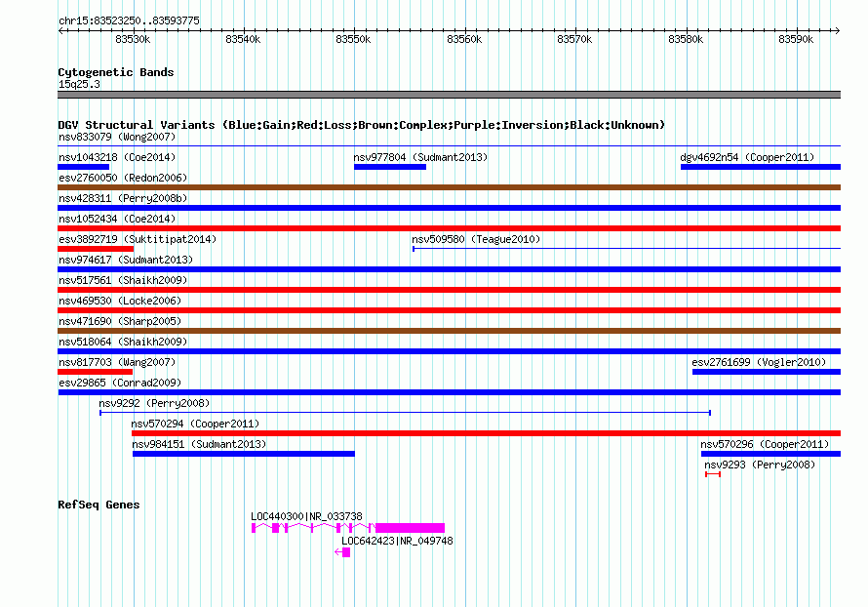Click the 83530k ruler label
This screenshot has height=607, width=868.
tap(133, 39)
